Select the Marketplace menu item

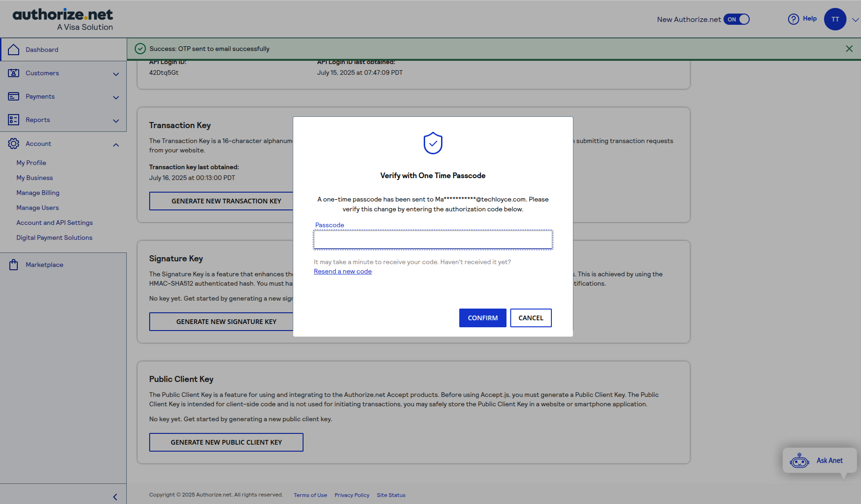[63, 265]
